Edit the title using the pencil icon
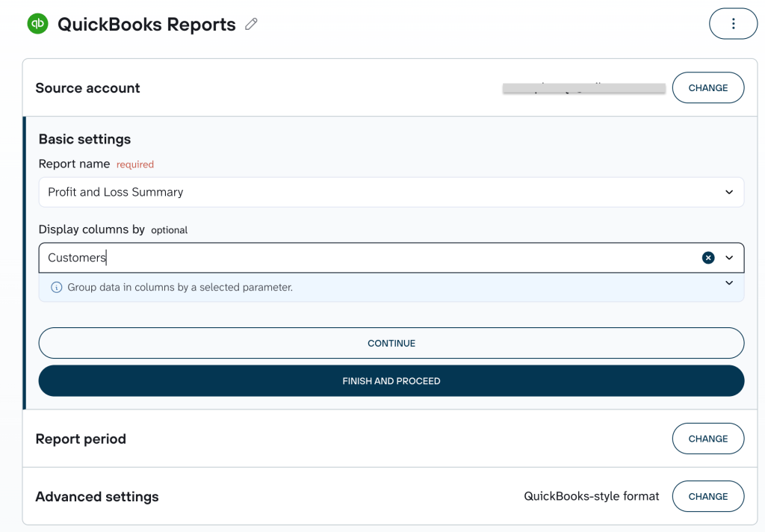Viewport: 765px width, 532px height. pos(251,24)
